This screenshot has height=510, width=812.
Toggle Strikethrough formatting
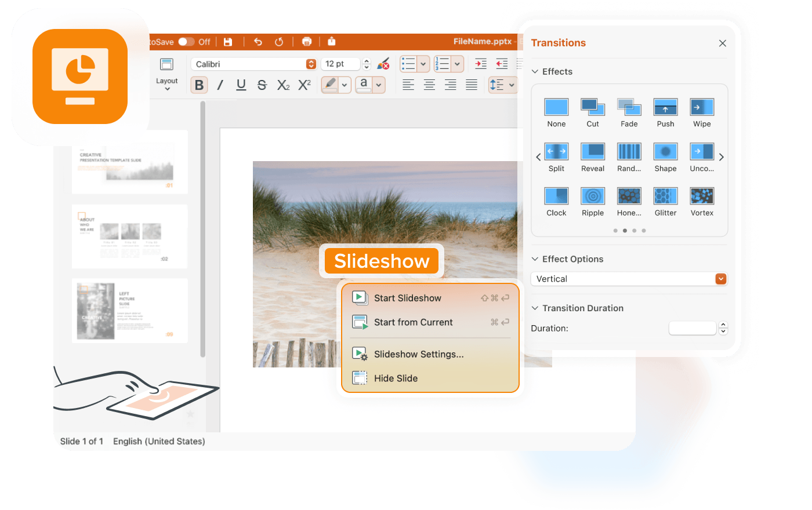tap(262, 85)
